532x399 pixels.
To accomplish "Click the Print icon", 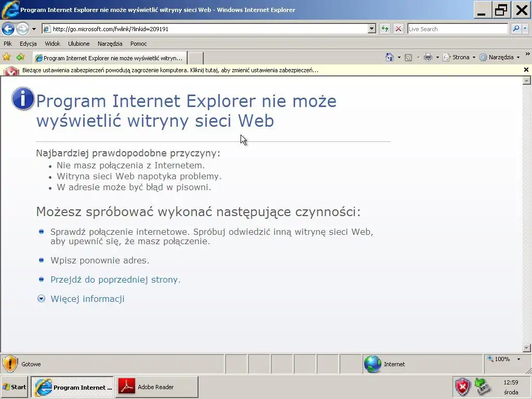I will (x=428, y=57).
